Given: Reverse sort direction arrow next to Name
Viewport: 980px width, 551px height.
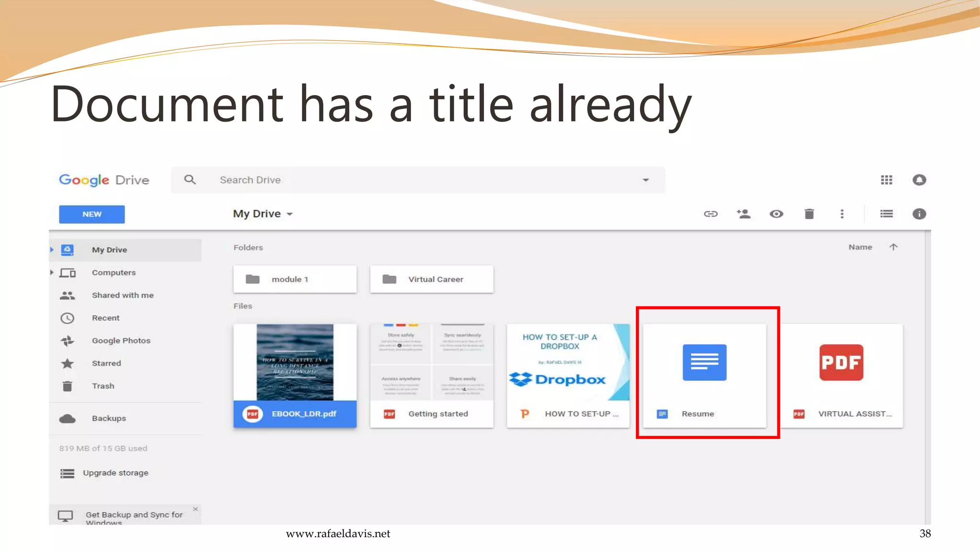Looking at the screenshot, I should [893, 247].
